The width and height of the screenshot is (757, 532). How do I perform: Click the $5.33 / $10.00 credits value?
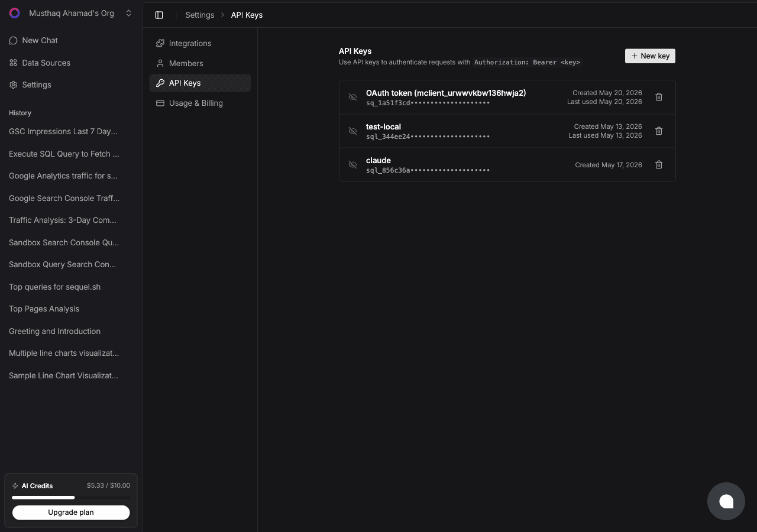[108, 485]
